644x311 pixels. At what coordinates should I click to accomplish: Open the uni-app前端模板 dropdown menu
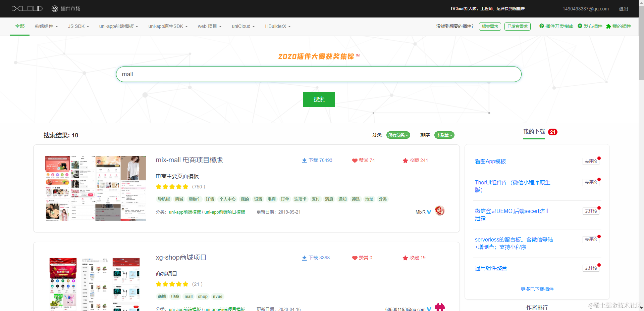click(x=119, y=26)
